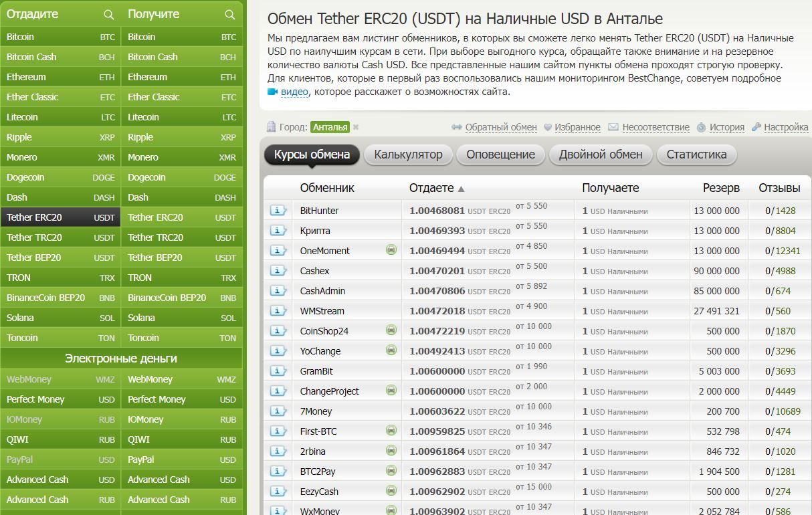Click the video camera icon before видео
The image size is (812, 515).
(x=272, y=92)
